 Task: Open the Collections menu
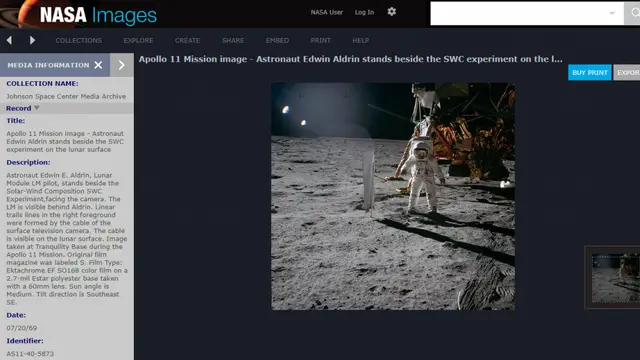pyautogui.click(x=79, y=40)
